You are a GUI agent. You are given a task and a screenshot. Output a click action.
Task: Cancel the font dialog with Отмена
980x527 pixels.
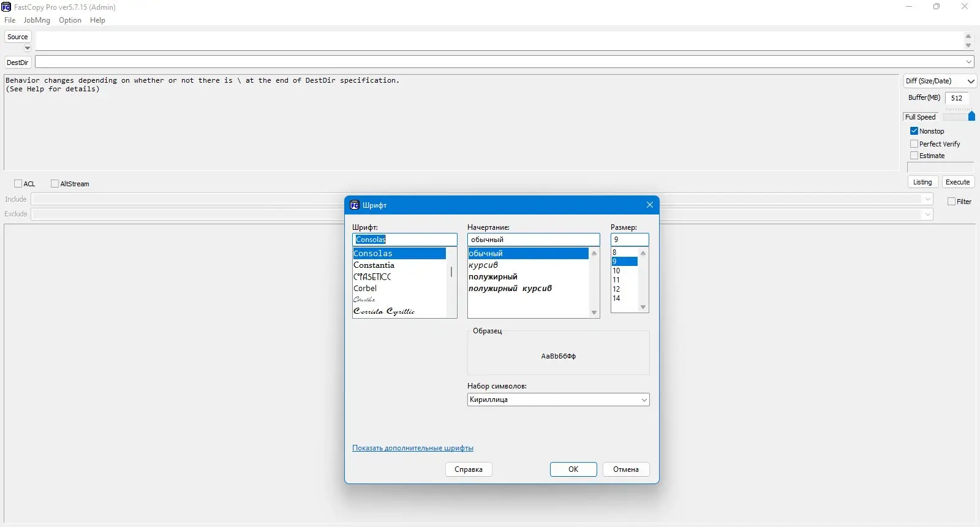click(x=626, y=469)
